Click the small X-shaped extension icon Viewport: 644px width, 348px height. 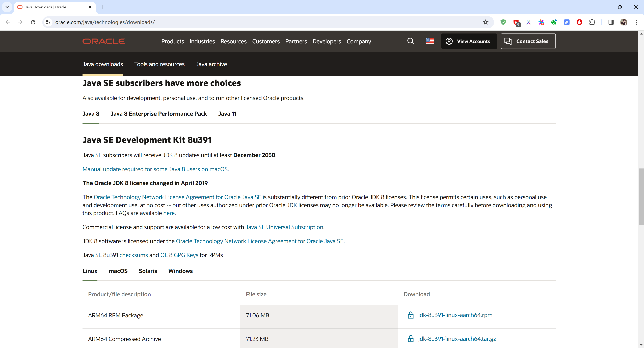[528, 22]
